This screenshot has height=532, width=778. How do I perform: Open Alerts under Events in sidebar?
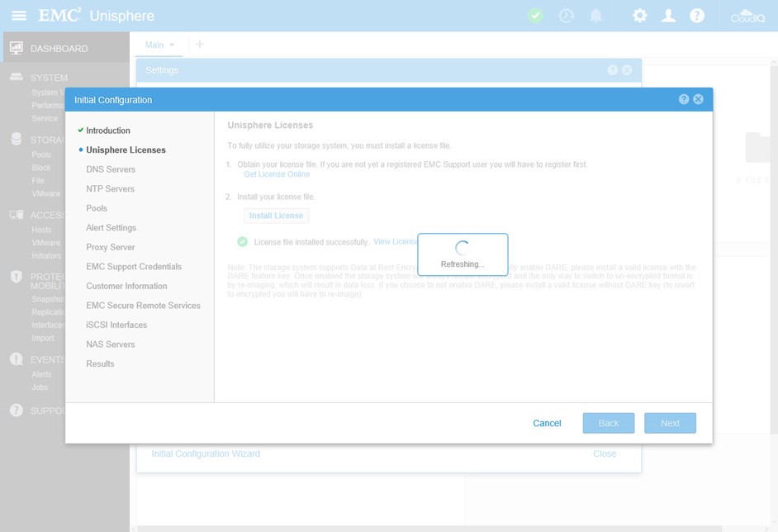(x=41, y=374)
